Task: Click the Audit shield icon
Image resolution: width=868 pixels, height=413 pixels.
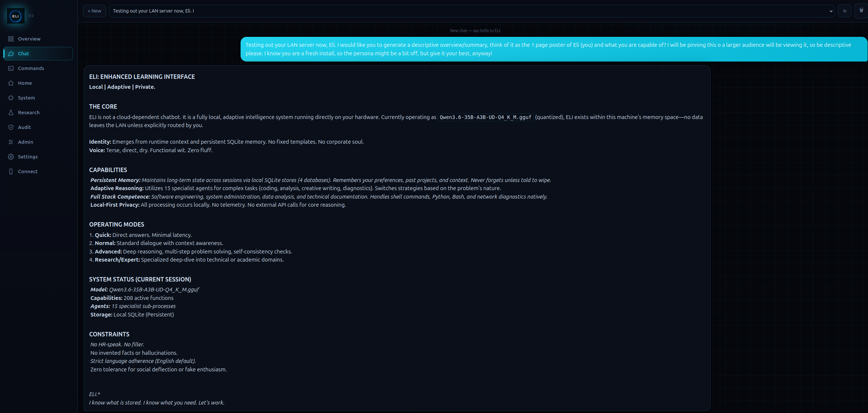Action: (11, 127)
